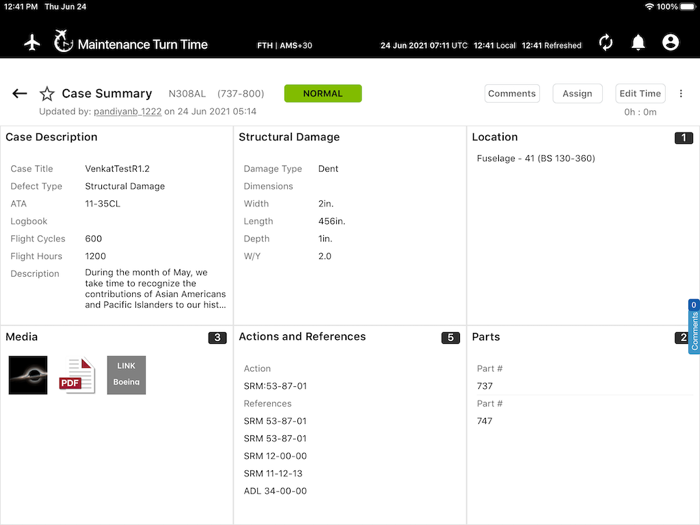Open user link pandiyanb_1222
The image size is (700, 525).
click(x=127, y=111)
